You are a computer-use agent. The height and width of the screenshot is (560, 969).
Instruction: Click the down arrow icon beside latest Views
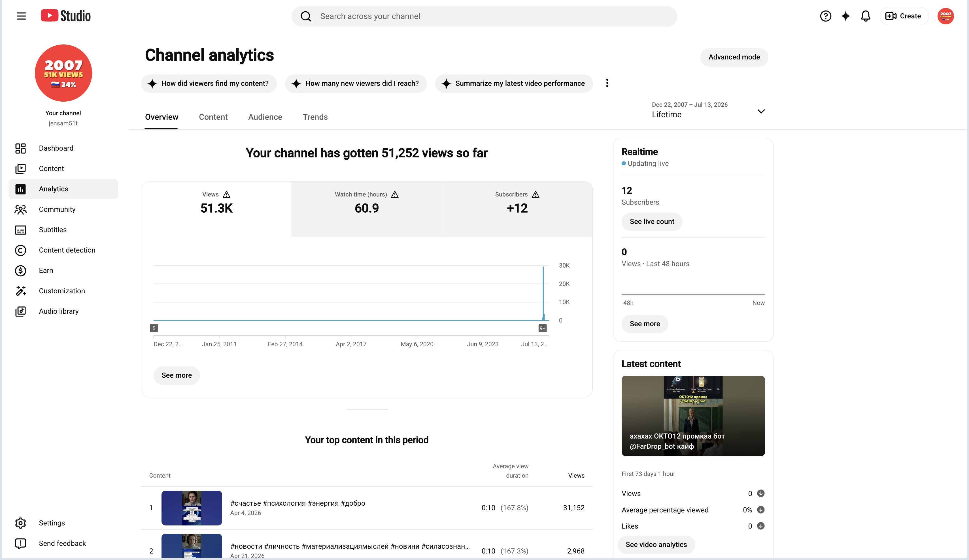coord(760,493)
